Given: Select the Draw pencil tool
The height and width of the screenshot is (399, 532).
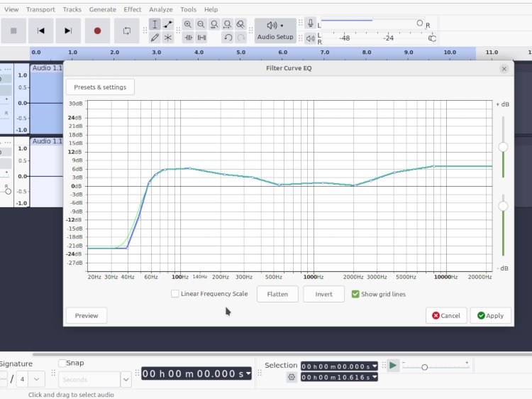Looking at the screenshot, I should click(x=155, y=38).
